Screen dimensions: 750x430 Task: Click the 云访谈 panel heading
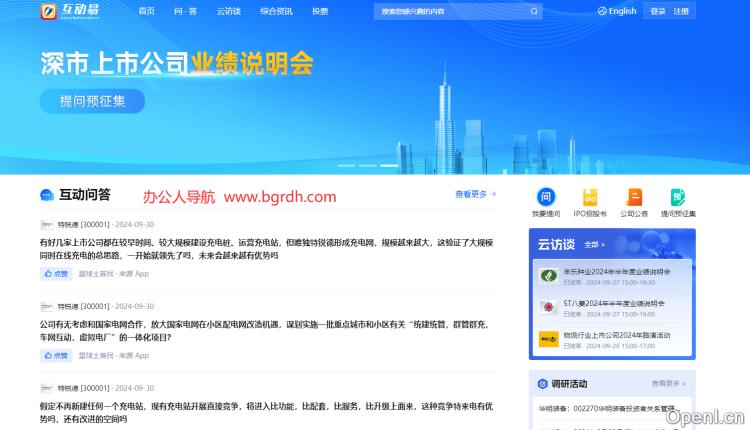pos(556,244)
